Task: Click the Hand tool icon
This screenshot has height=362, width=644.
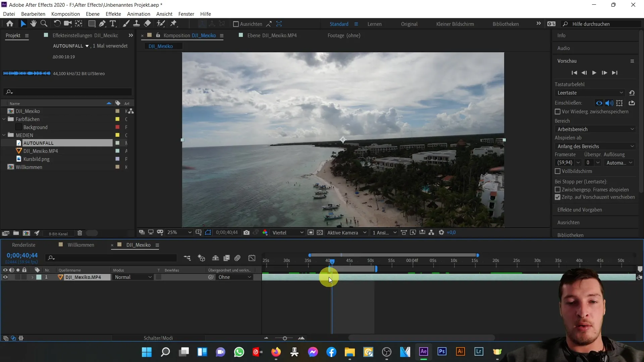Action: [33, 23]
